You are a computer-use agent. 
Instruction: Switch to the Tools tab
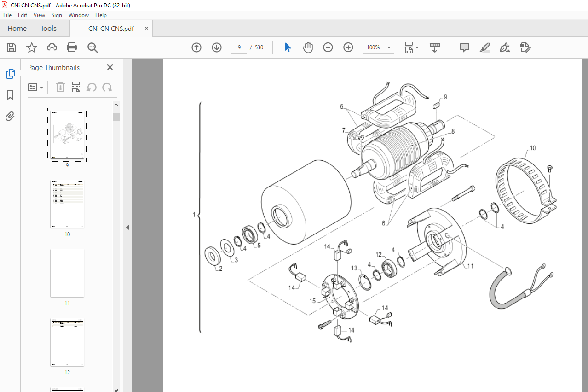[x=48, y=28]
